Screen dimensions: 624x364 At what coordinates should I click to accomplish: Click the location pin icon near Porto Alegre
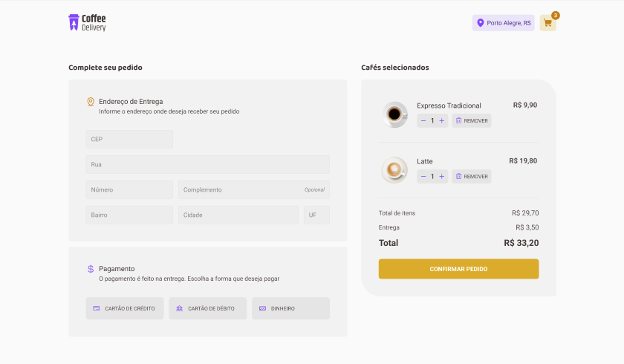[x=481, y=23]
